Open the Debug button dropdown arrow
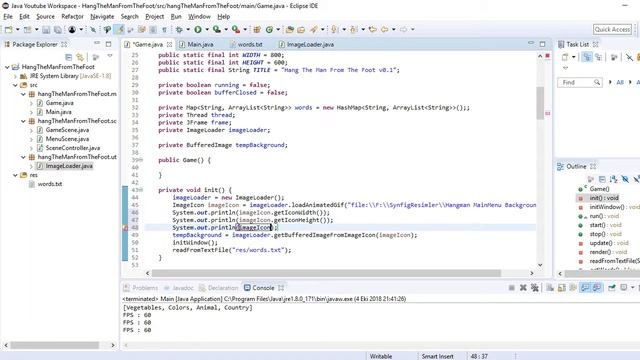 point(188,29)
